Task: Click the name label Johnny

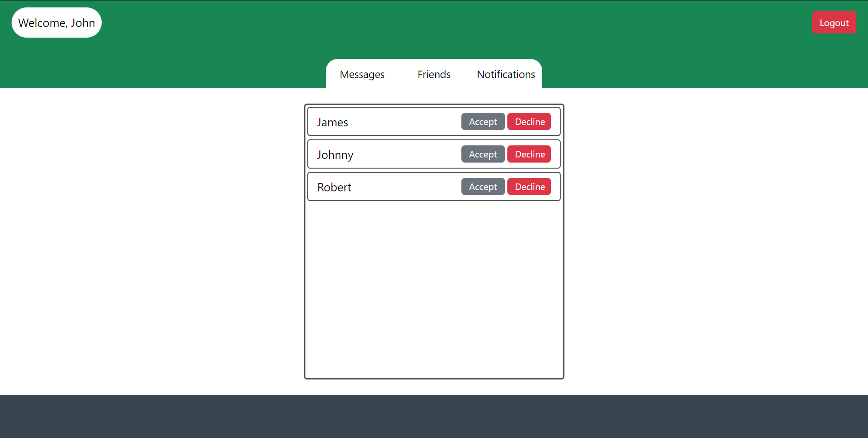Action: click(x=335, y=154)
